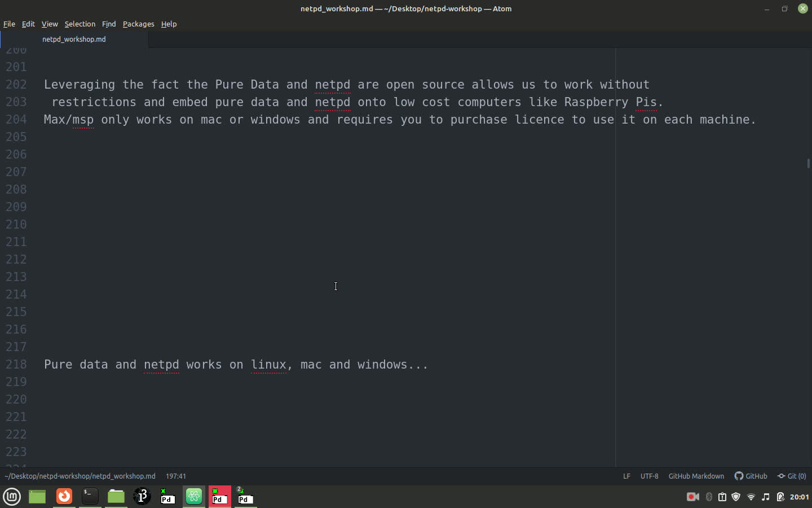Image resolution: width=812 pixels, height=508 pixels.
Task: Click the misspelled word "msp" on line 204
Action: (x=83, y=120)
